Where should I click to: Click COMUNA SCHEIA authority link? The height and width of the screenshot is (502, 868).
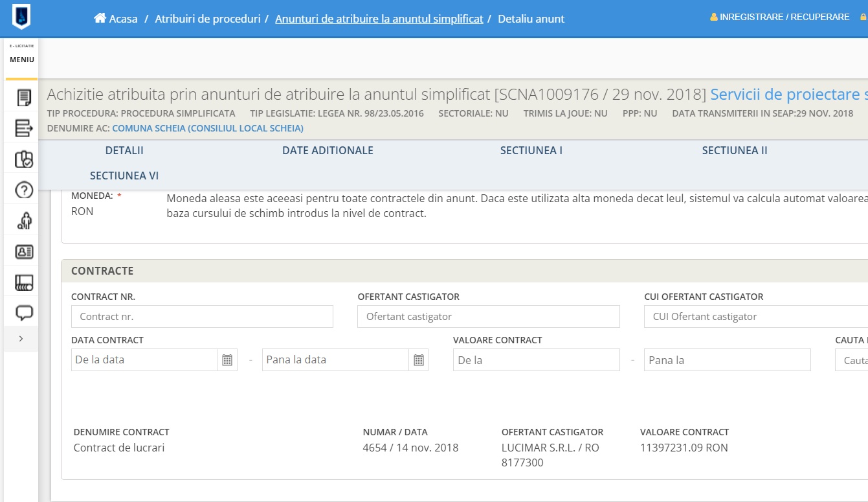[x=207, y=128]
